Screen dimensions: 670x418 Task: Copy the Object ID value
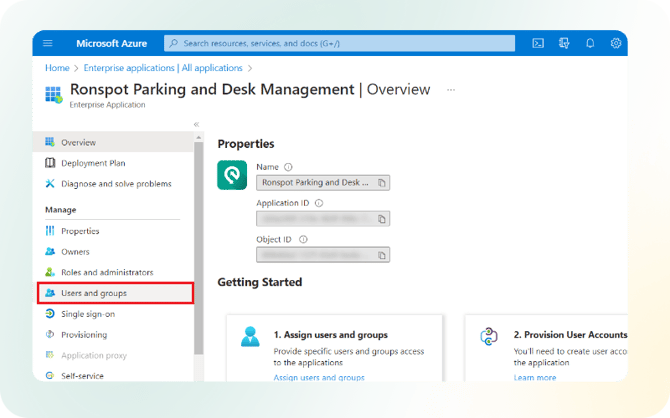382,255
